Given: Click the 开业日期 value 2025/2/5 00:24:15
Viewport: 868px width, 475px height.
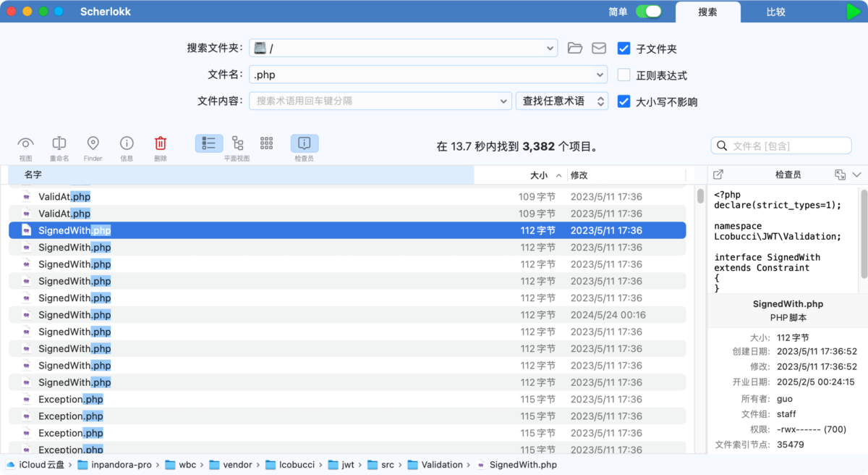Looking at the screenshot, I should click(816, 382).
